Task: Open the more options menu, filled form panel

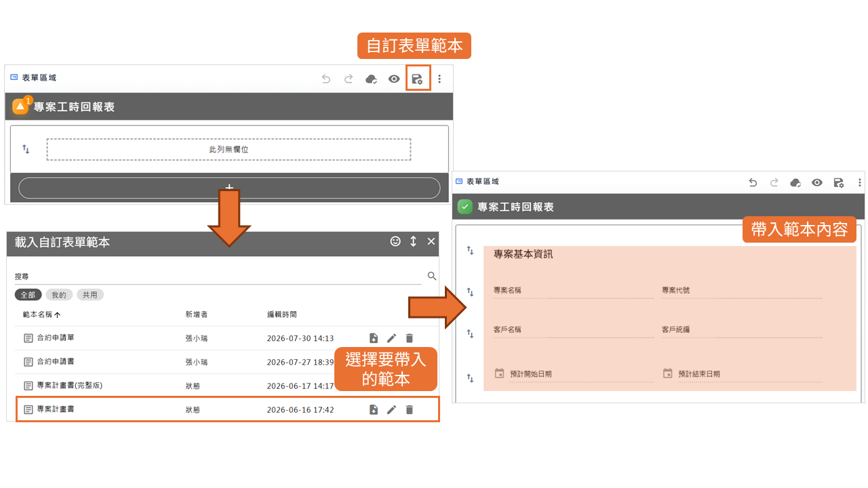Action: click(860, 182)
